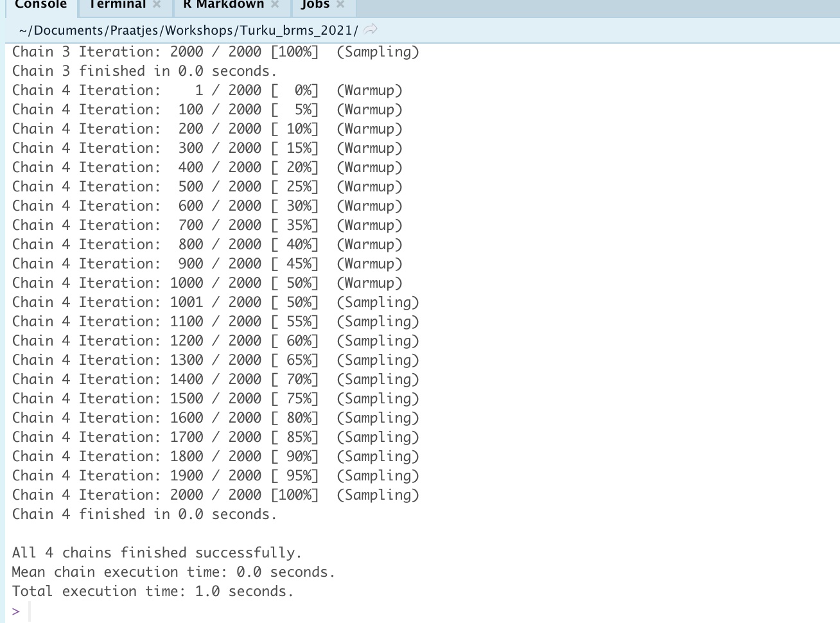Close the R Markdown tab
The width and height of the screenshot is (840, 623).
point(275,5)
